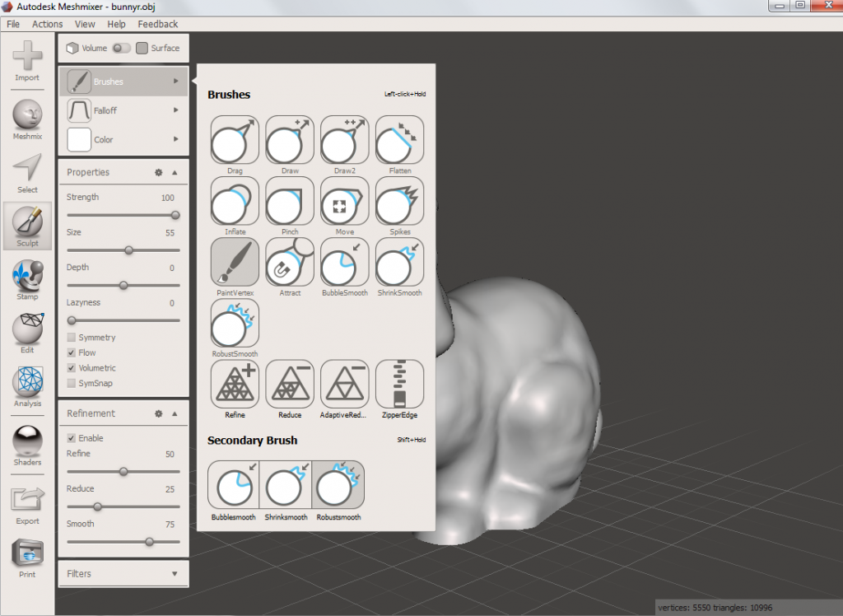The height and width of the screenshot is (616, 843).
Task: Select the Inflate brush
Action: (234, 201)
